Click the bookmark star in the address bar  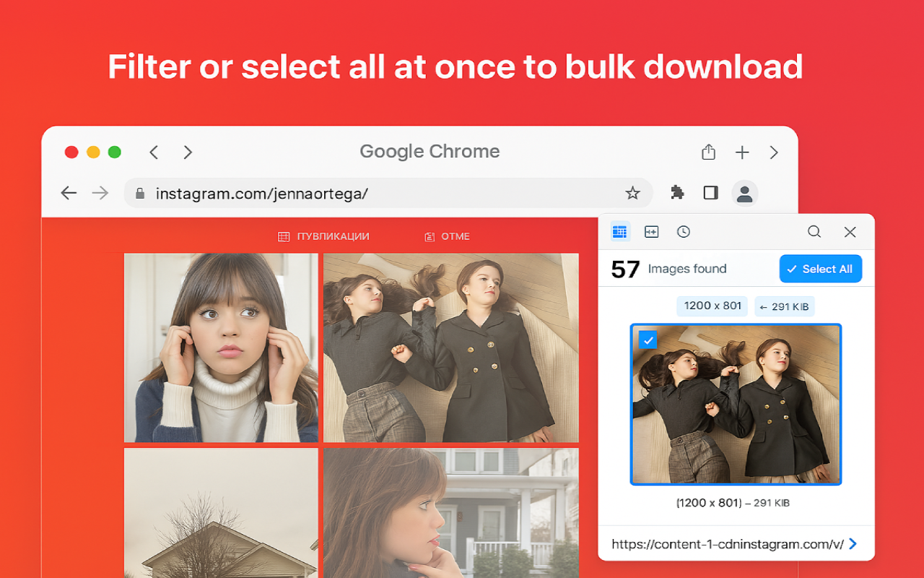[633, 193]
